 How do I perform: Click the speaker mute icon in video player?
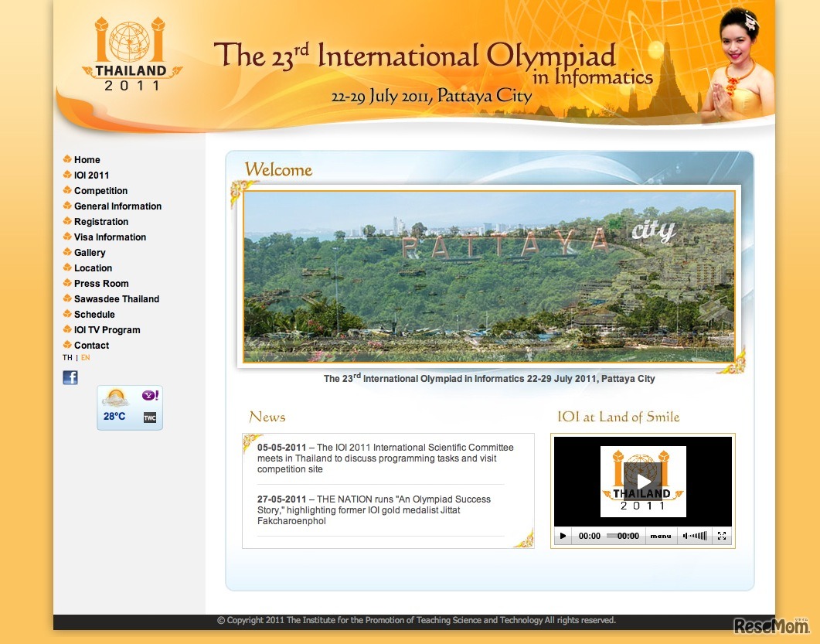[x=686, y=536]
